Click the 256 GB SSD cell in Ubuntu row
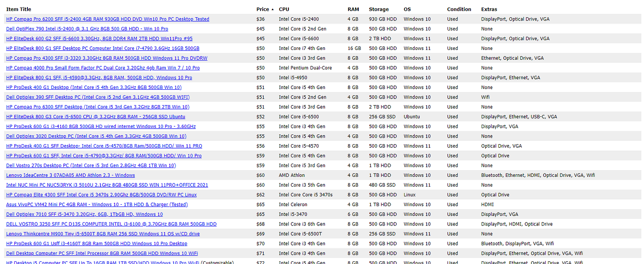 click(383, 117)
